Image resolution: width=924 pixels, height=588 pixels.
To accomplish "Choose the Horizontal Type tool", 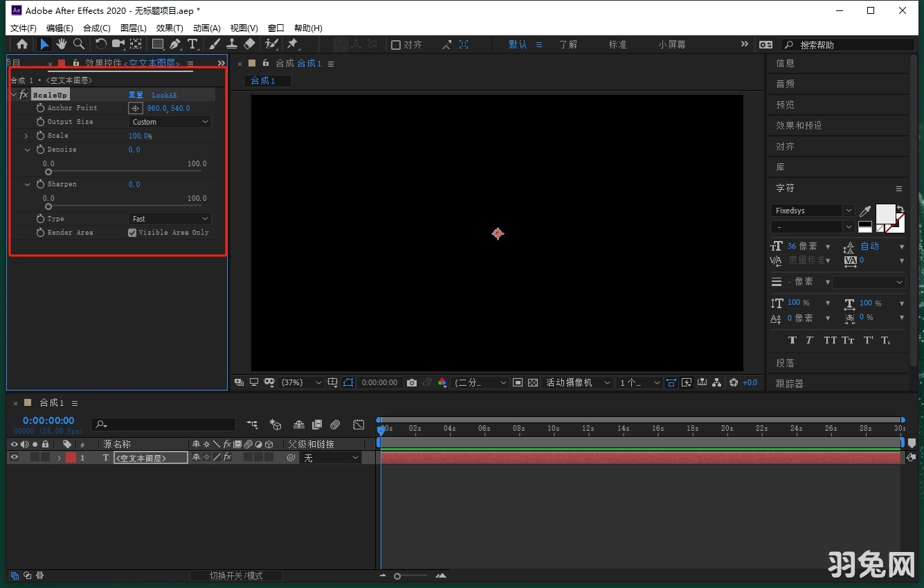I will click(x=193, y=44).
